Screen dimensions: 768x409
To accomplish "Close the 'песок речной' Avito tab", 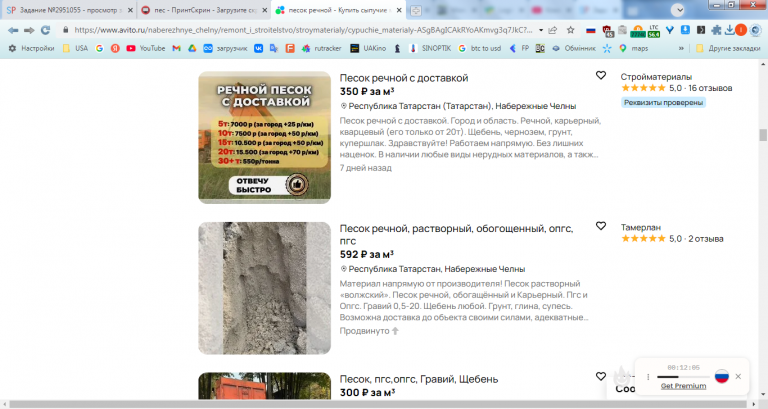I will (399, 10).
